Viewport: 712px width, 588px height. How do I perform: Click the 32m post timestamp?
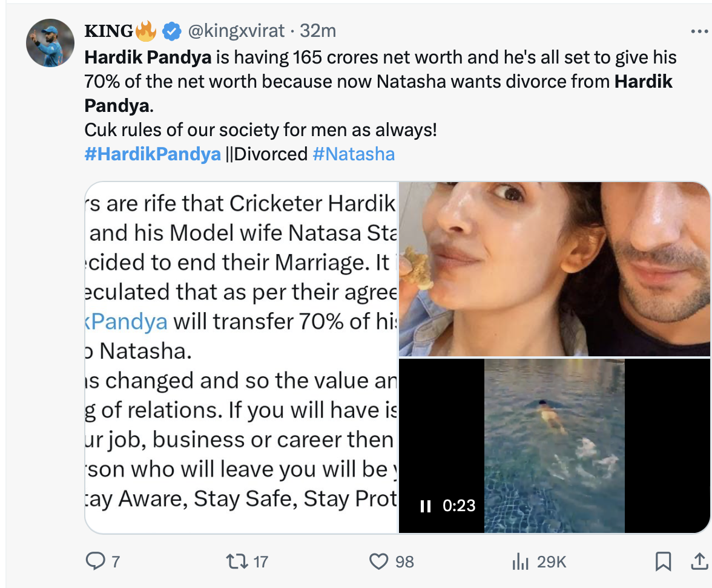[x=318, y=30]
